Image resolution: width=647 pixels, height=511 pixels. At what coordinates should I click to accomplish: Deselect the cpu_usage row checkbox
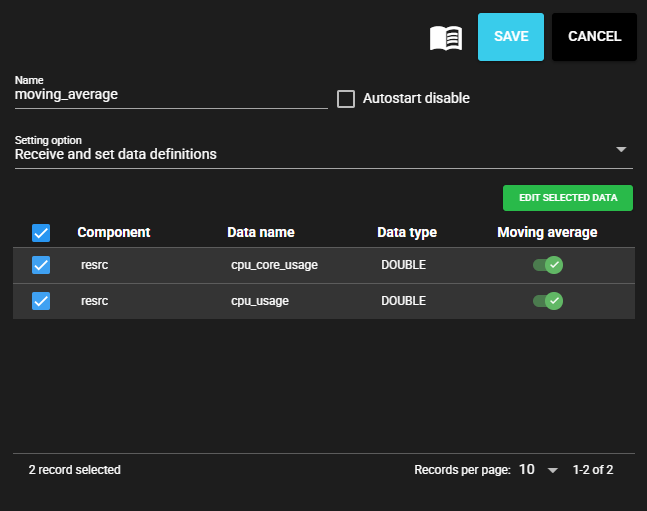[x=41, y=301]
